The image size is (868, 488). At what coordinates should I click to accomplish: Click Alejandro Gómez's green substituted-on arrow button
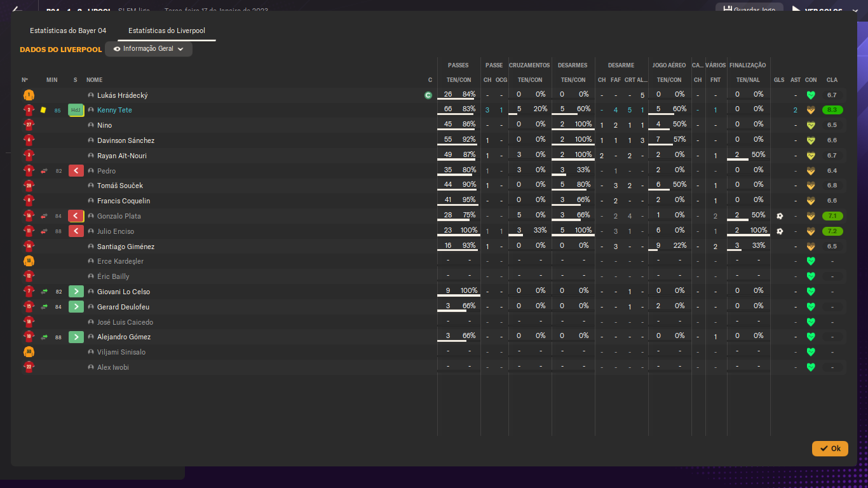click(76, 337)
